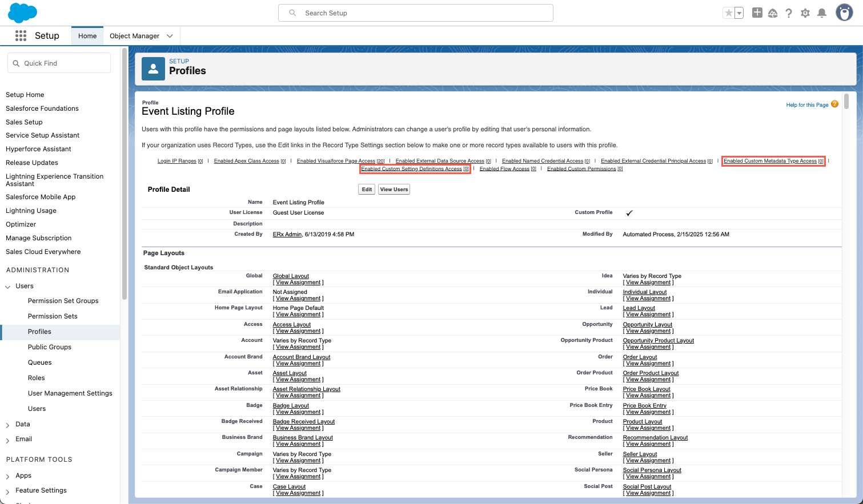
Task: Expand the Object Manager tab dropdown
Action: click(x=170, y=36)
